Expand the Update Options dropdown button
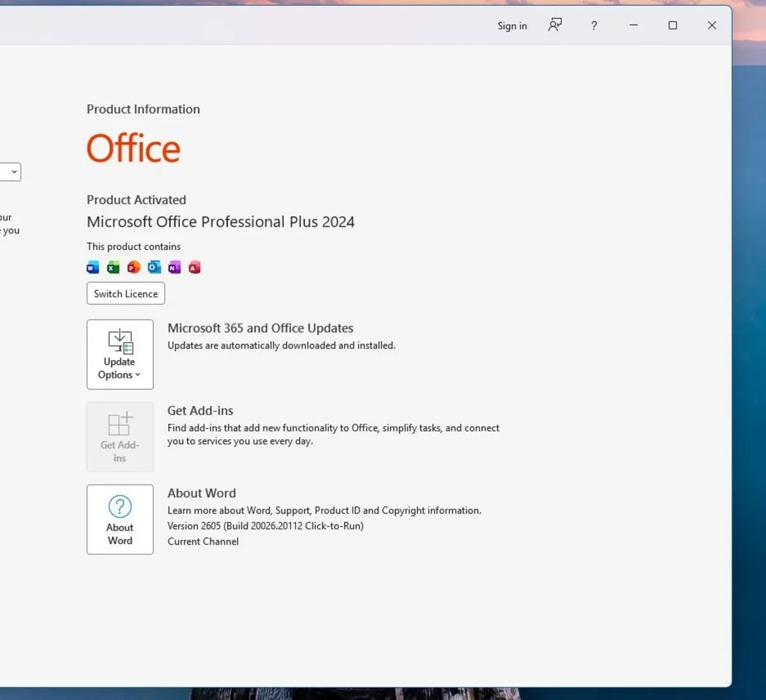The image size is (766, 700). tap(120, 354)
